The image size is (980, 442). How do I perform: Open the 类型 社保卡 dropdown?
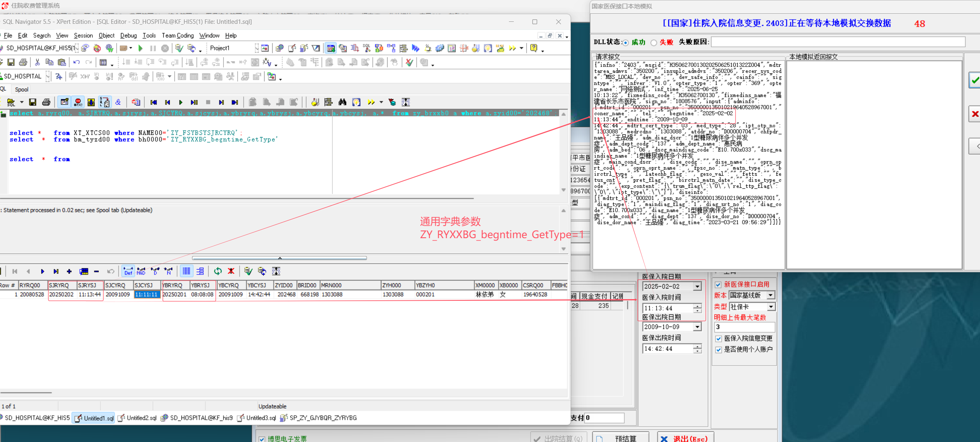pyautogui.click(x=771, y=306)
